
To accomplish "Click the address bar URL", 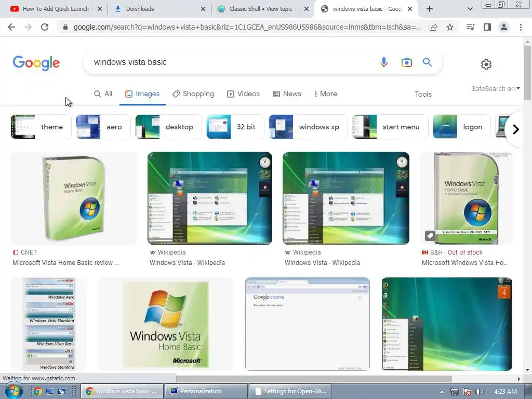I will click(x=248, y=27).
